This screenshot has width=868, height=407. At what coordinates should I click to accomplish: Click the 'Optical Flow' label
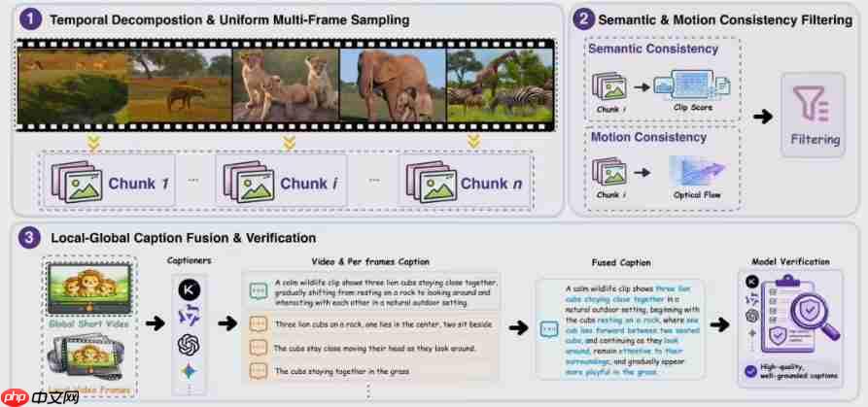697,194
